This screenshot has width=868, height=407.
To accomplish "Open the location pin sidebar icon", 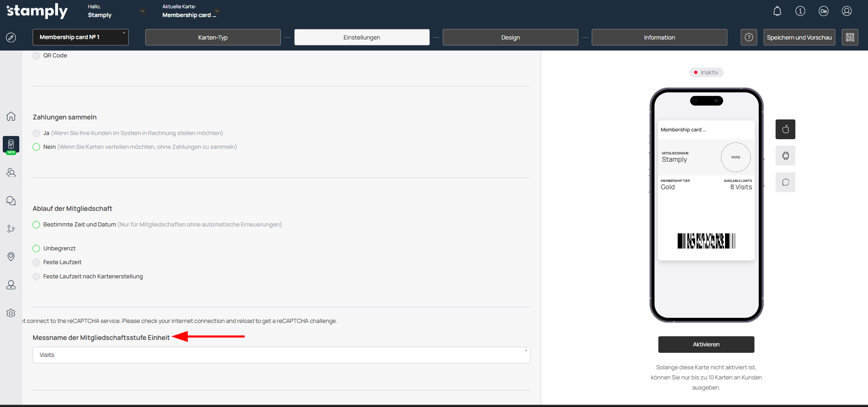I will [11, 256].
